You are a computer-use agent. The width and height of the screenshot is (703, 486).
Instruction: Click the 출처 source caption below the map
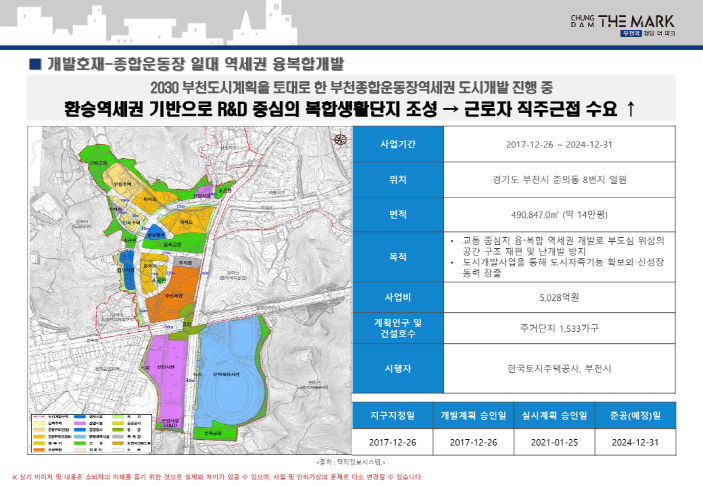350,462
